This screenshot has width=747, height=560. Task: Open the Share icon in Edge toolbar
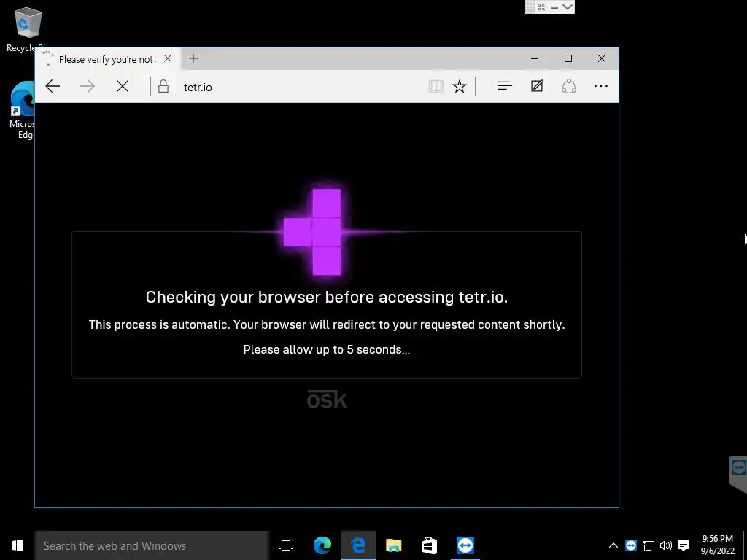(569, 86)
